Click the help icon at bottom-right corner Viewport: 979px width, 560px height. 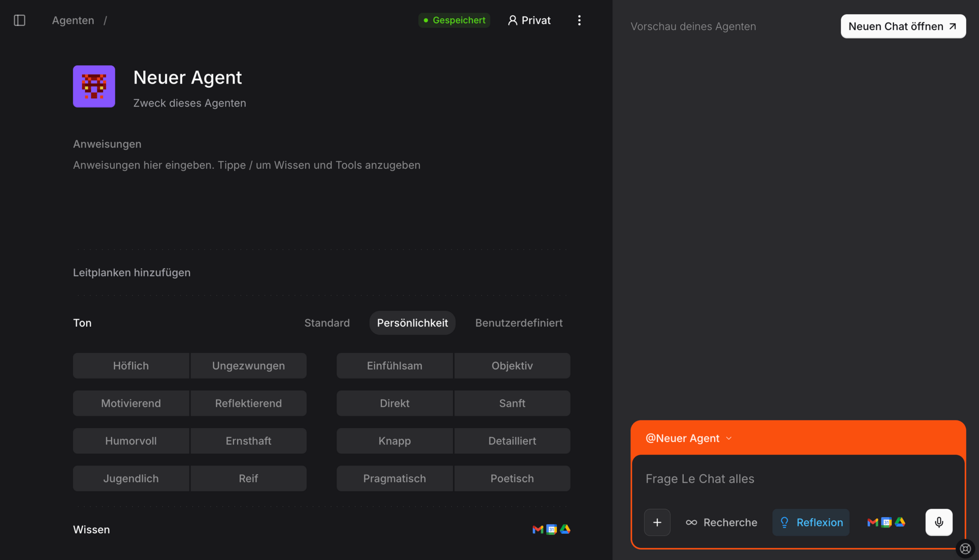point(965,549)
